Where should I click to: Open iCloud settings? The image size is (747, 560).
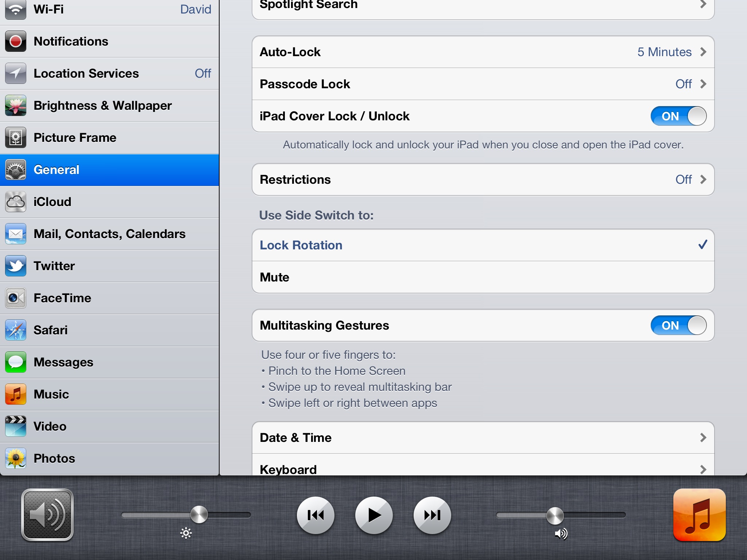pyautogui.click(x=109, y=202)
